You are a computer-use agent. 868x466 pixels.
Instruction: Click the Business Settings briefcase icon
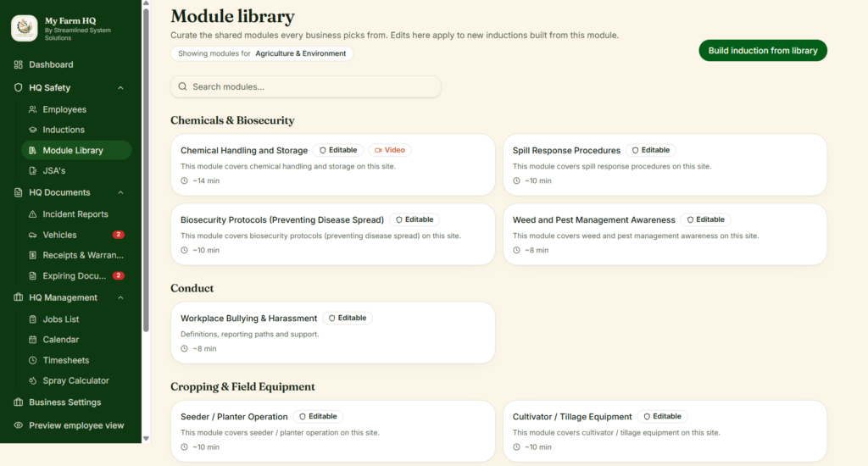(19, 402)
